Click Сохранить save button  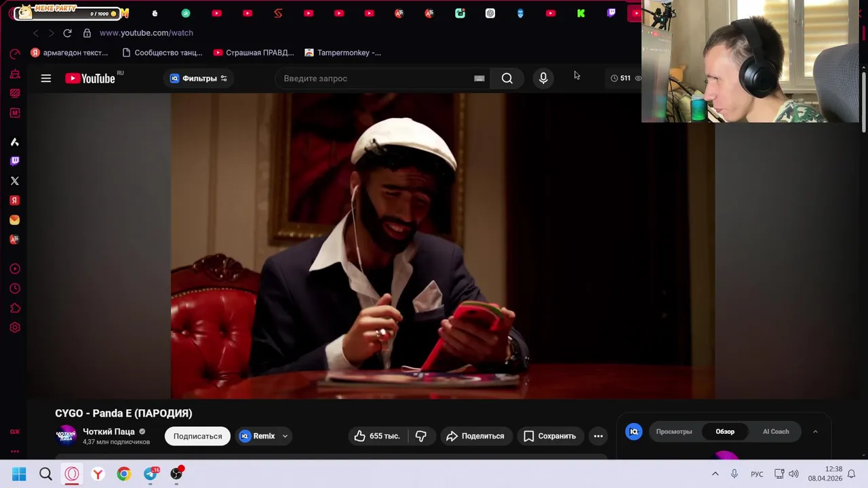[550, 436]
